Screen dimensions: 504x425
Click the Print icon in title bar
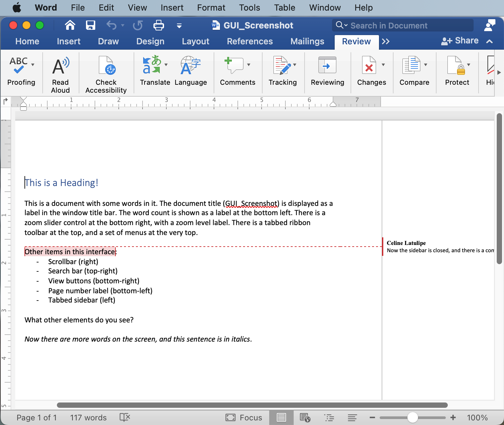(158, 25)
